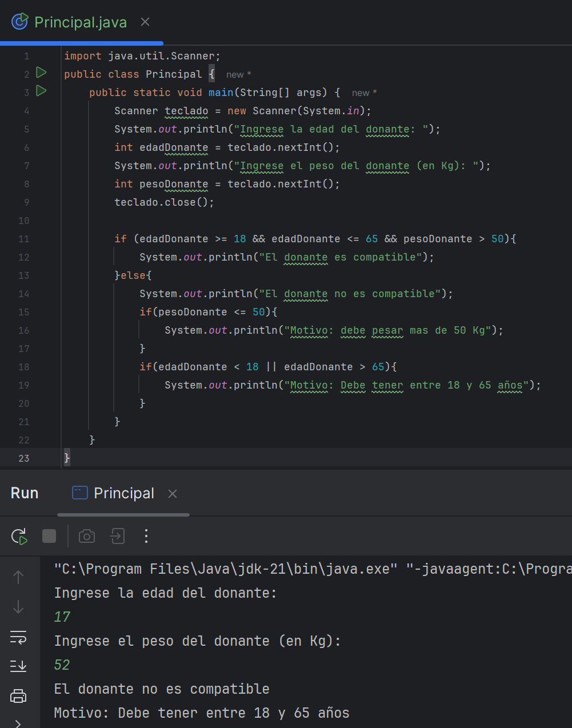This screenshot has width=572, height=728.
Task: Expand more console sidebar actions chevron
Action: [x=18, y=723]
